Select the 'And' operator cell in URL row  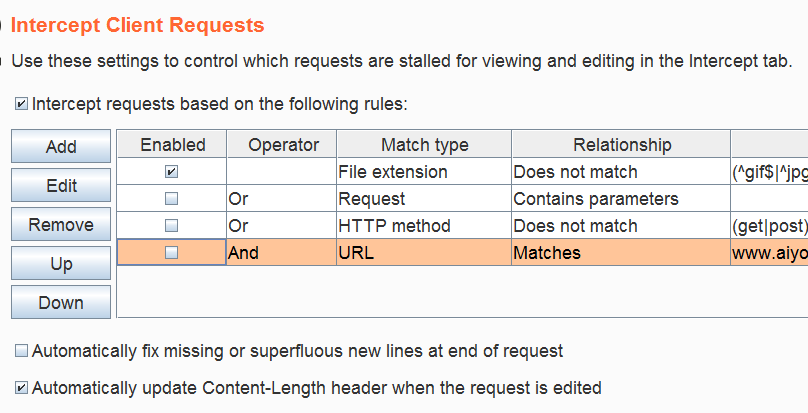[282, 252]
